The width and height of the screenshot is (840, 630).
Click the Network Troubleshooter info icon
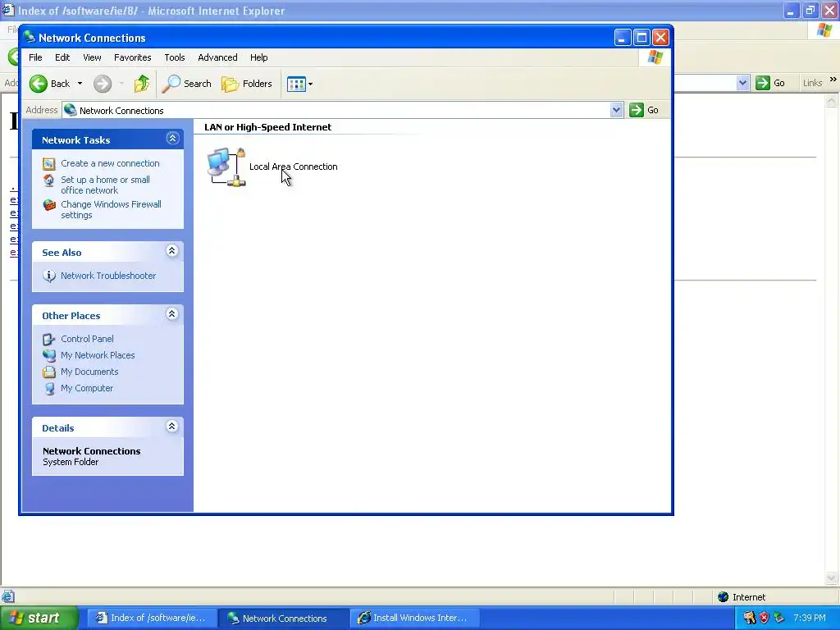click(x=49, y=276)
